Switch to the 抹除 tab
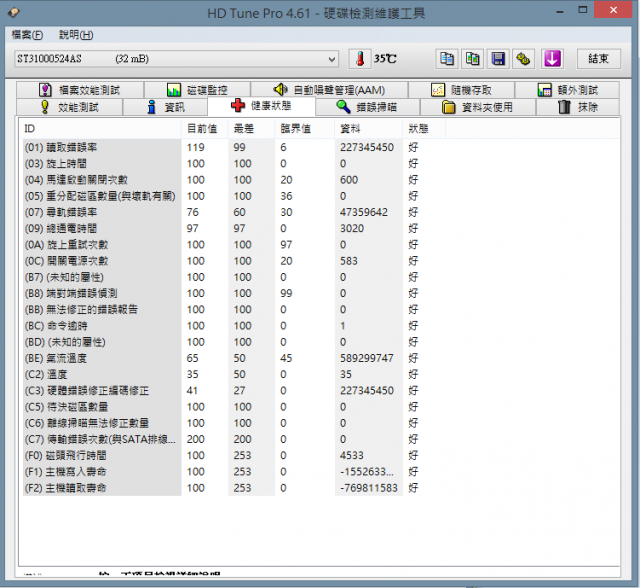Image resolution: width=640 pixels, height=588 pixels. pyautogui.click(x=578, y=107)
